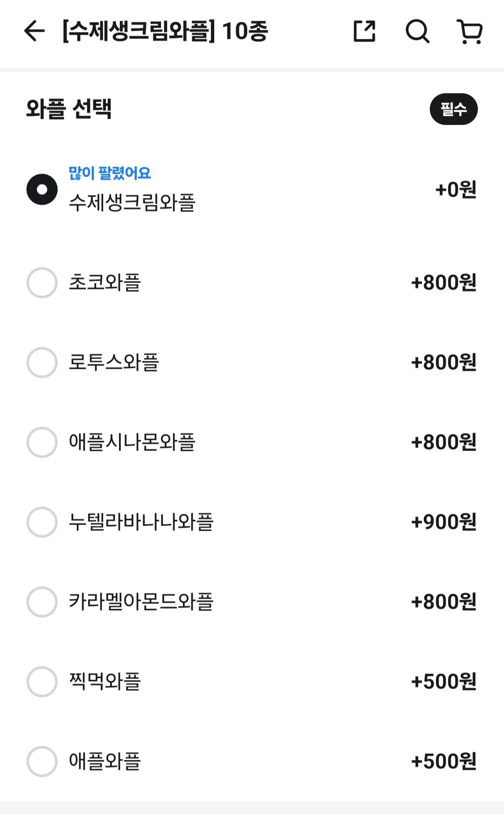Select the 찍먹와플 radio option
This screenshot has width=504, height=820.
tap(42, 681)
